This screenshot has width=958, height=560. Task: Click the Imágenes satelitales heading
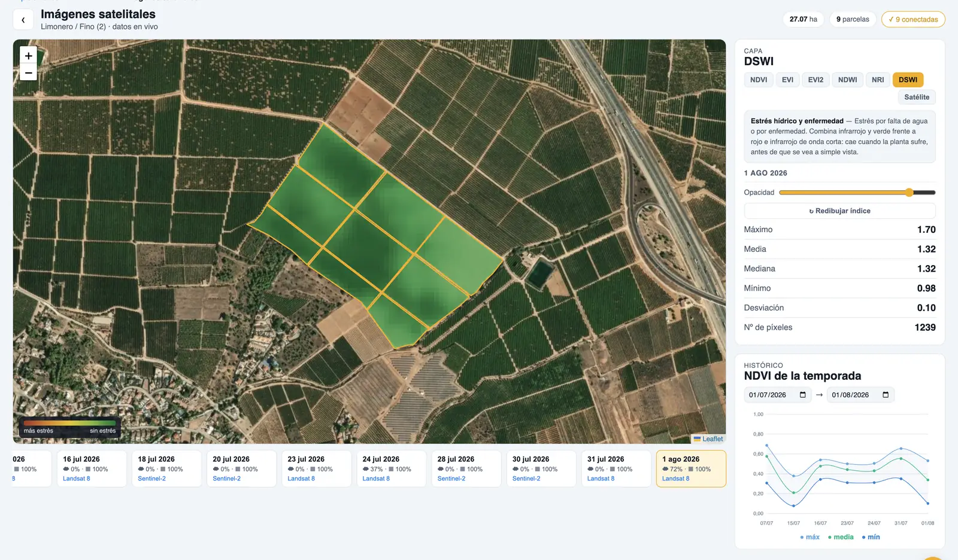(x=98, y=14)
